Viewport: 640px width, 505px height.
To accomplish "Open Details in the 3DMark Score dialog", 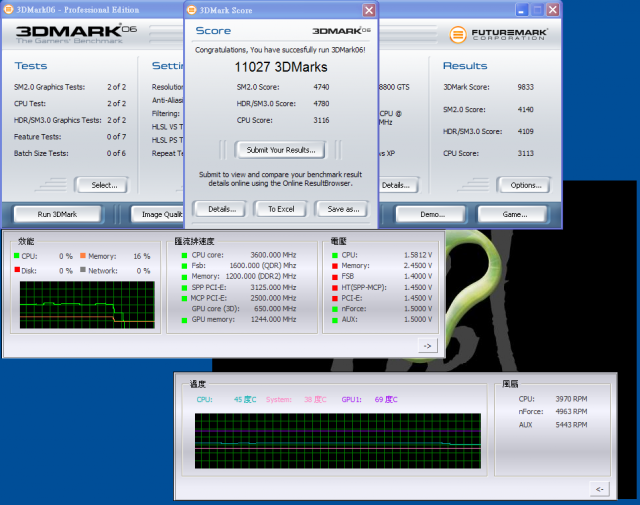I will tap(222, 209).
